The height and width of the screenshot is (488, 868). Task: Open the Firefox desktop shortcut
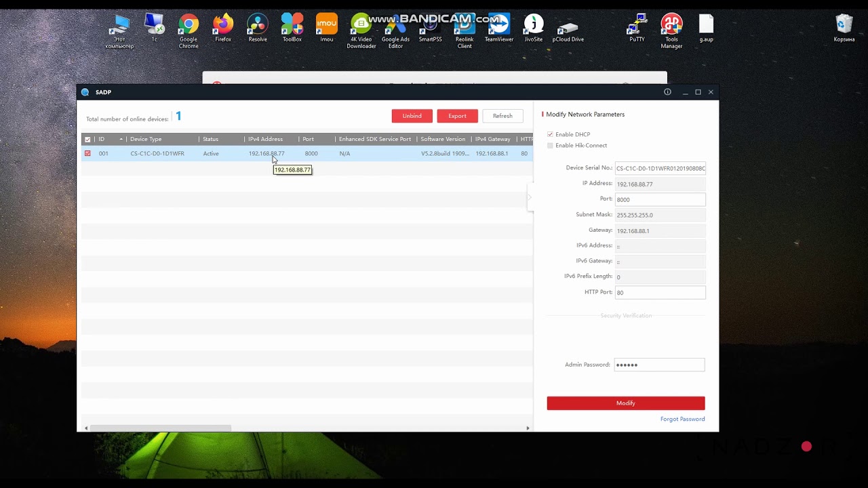coord(223,28)
